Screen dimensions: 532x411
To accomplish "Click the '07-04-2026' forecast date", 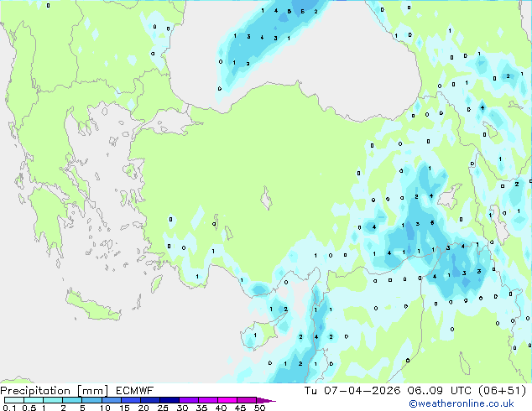I will coord(362,391).
